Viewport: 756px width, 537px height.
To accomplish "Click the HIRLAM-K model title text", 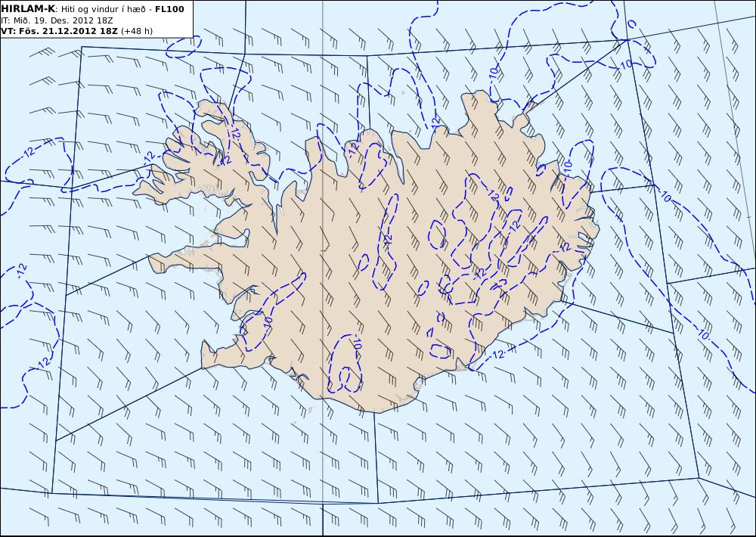I will pyautogui.click(x=28, y=9).
